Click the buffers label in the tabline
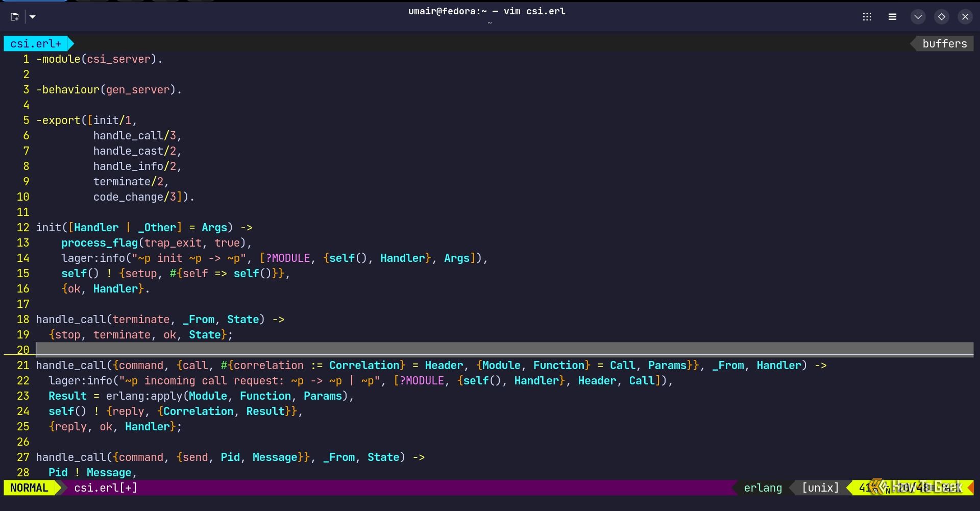Image resolution: width=980 pixels, height=511 pixels. point(944,44)
